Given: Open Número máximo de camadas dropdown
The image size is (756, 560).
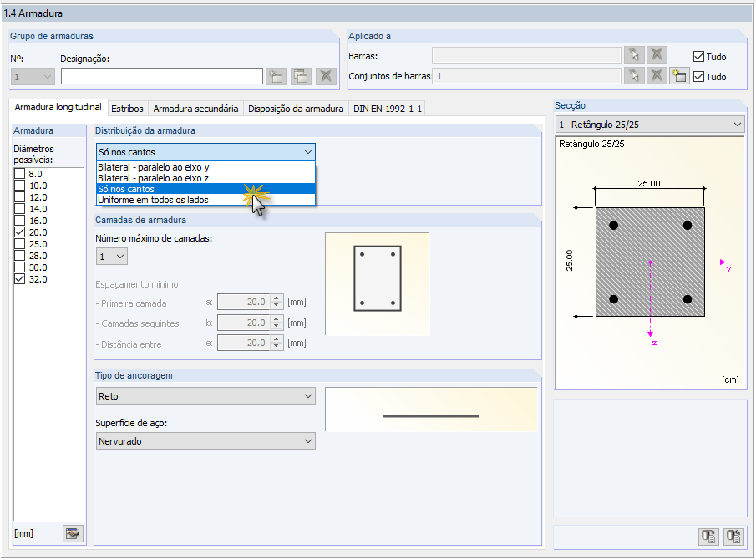Looking at the screenshot, I should click(112, 257).
